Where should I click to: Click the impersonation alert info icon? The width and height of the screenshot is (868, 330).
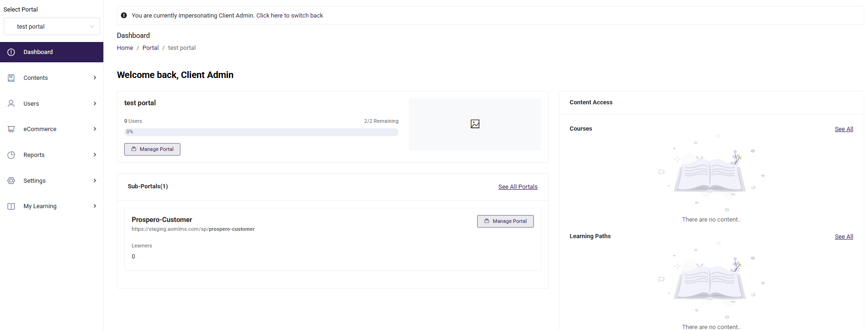[124, 15]
